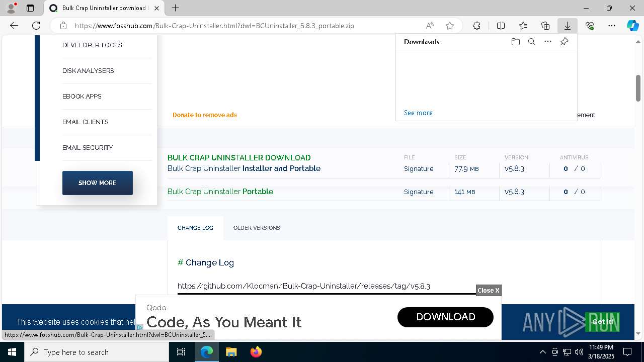This screenshot has width=644, height=362.
Task: Go back to the previous page
Action: click(x=14, y=26)
